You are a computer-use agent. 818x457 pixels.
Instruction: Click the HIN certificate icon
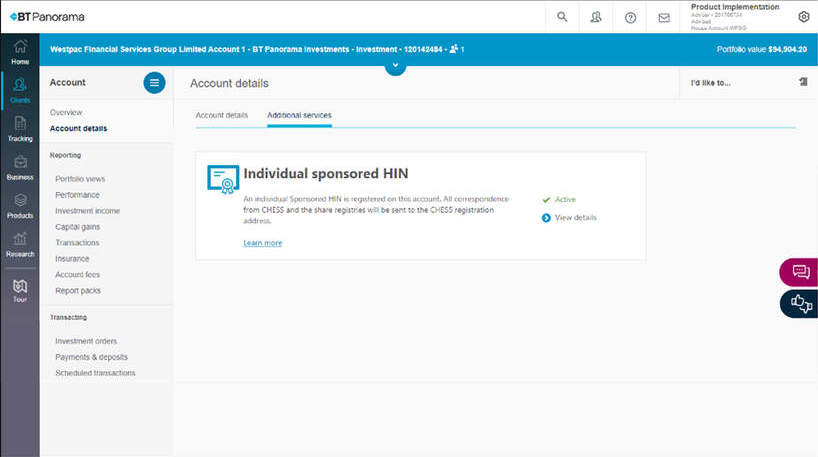tap(223, 179)
